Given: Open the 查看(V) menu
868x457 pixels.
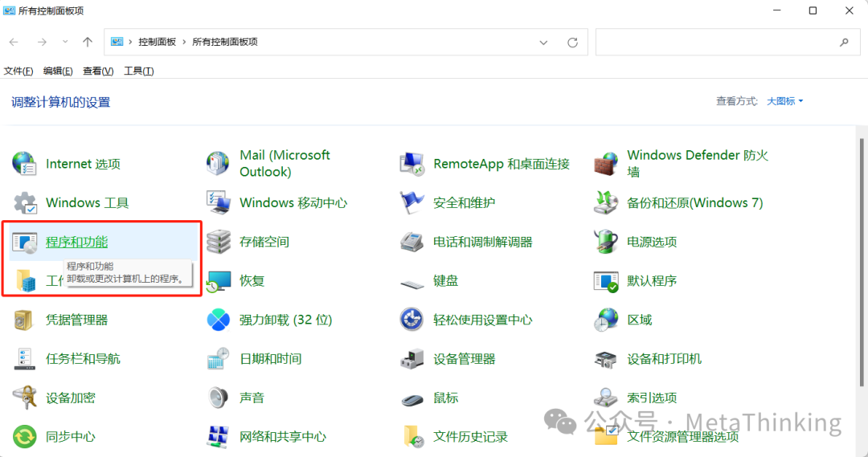Looking at the screenshot, I should 98,71.
